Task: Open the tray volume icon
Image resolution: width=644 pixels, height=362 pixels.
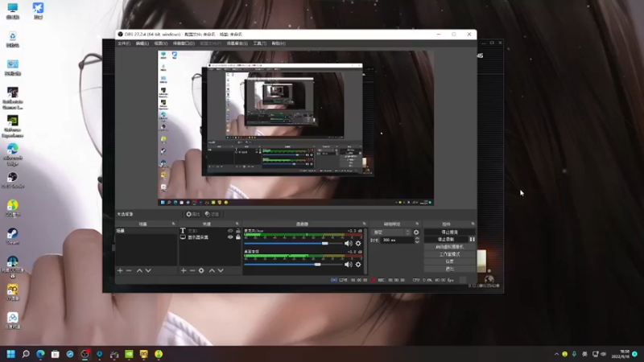Action: 603,354
